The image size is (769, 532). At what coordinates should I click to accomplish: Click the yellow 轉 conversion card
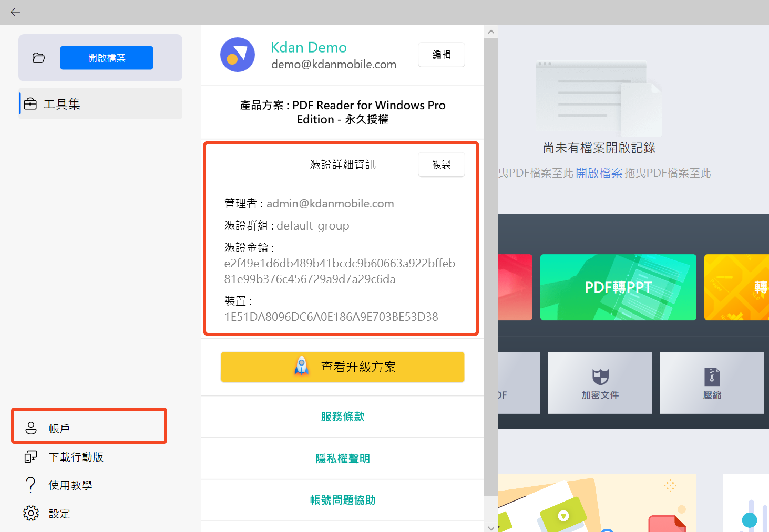tap(736, 287)
